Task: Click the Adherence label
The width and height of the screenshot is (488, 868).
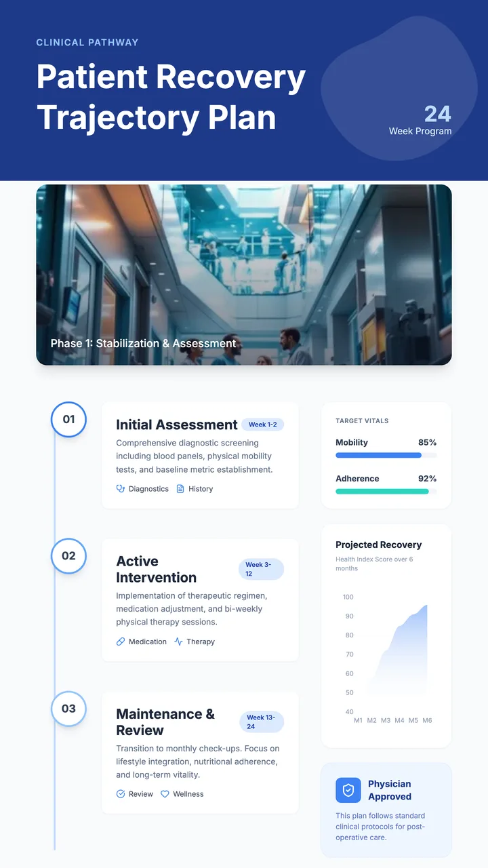Action: click(x=357, y=478)
